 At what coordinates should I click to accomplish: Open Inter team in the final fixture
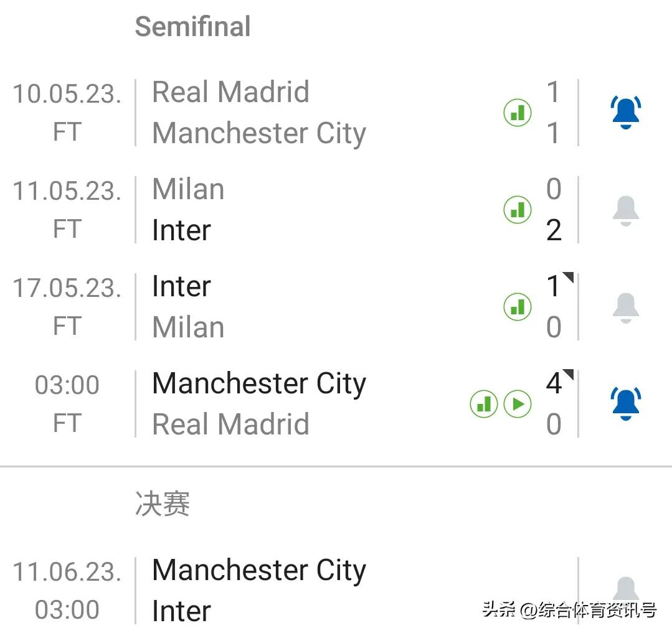pyautogui.click(x=181, y=611)
